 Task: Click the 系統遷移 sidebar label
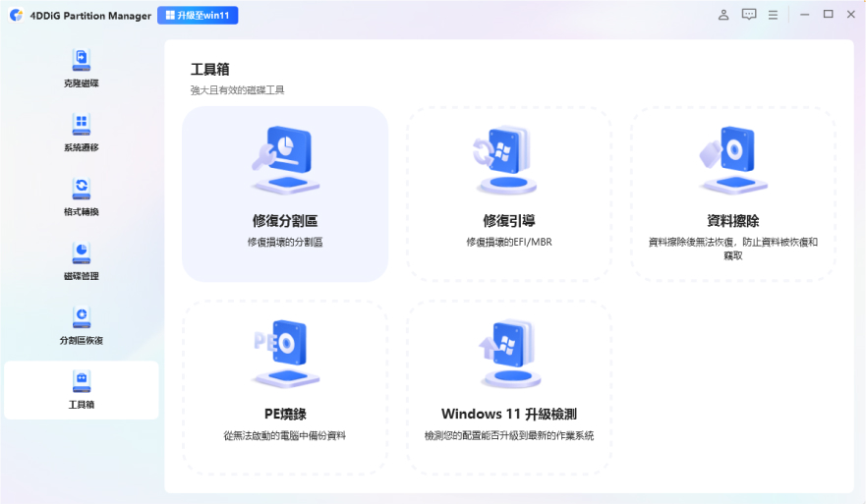[82, 147]
